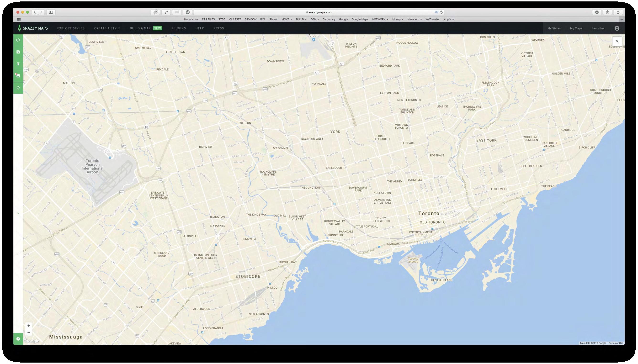Open the map search magnifier button

617,42
